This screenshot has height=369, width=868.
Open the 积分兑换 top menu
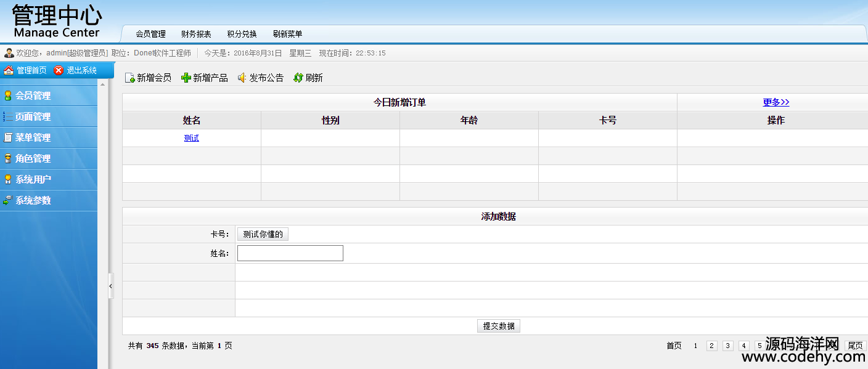(242, 34)
